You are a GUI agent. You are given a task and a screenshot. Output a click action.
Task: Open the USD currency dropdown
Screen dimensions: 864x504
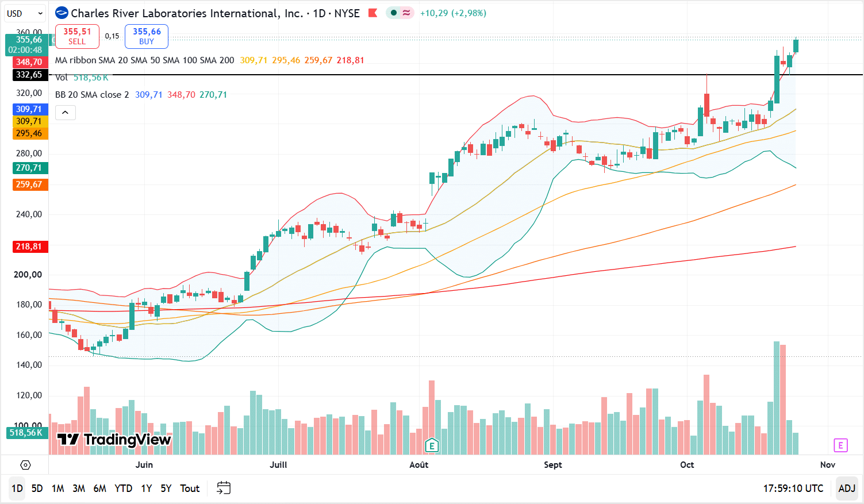click(x=25, y=13)
